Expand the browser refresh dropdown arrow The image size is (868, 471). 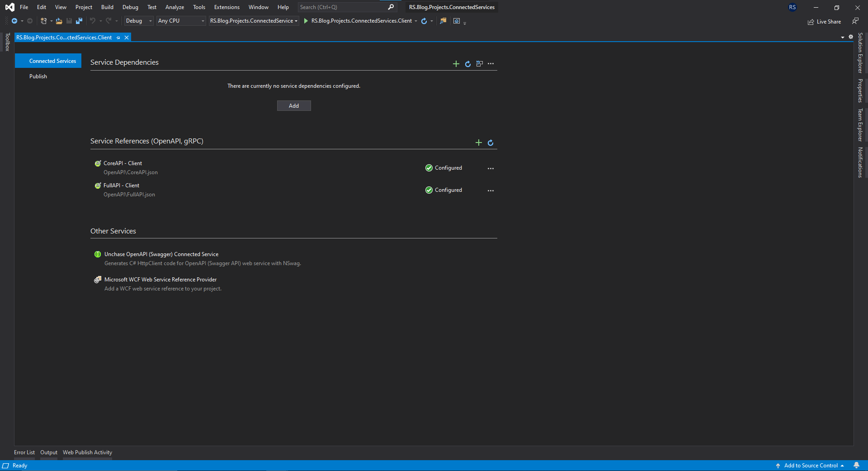[x=432, y=21]
